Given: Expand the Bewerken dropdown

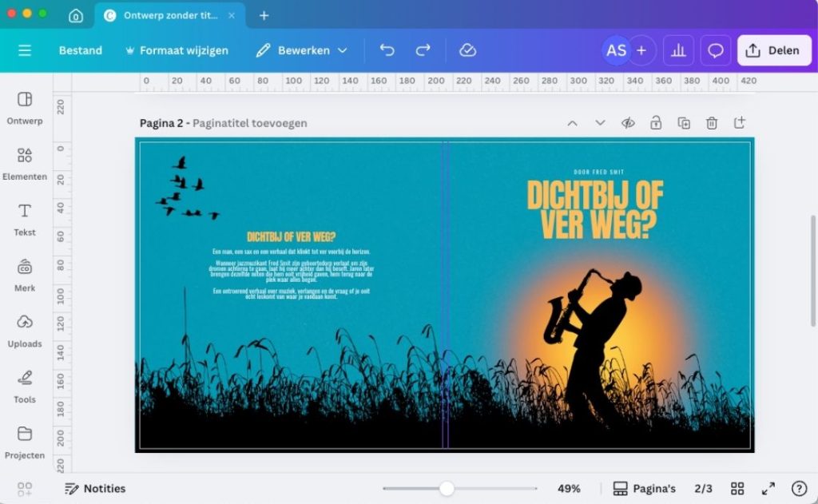Looking at the screenshot, I should tap(302, 50).
